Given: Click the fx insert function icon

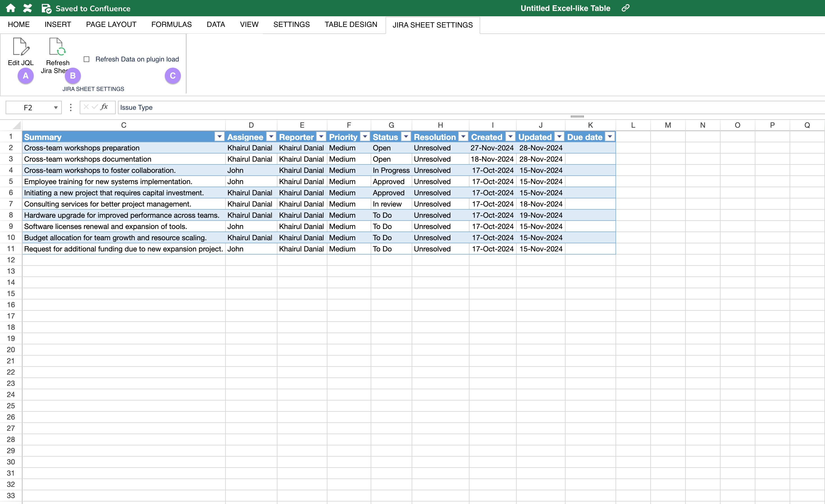Looking at the screenshot, I should [104, 107].
